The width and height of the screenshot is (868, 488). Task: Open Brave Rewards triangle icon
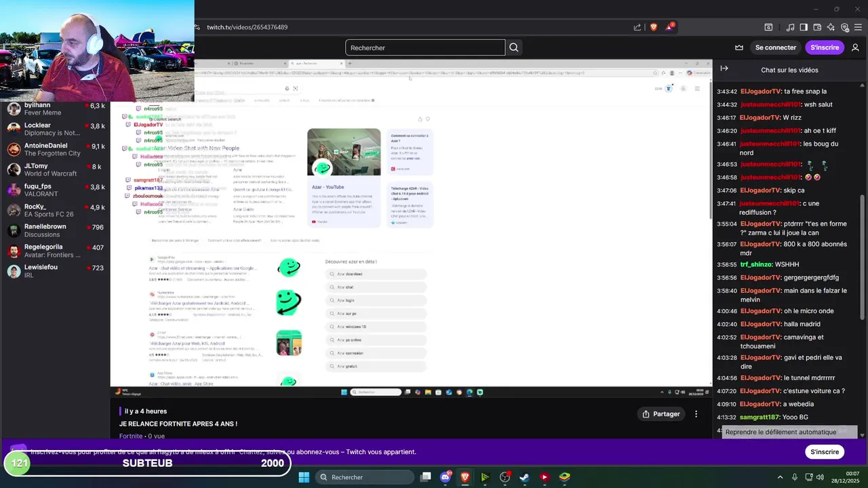tap(669, 27)
